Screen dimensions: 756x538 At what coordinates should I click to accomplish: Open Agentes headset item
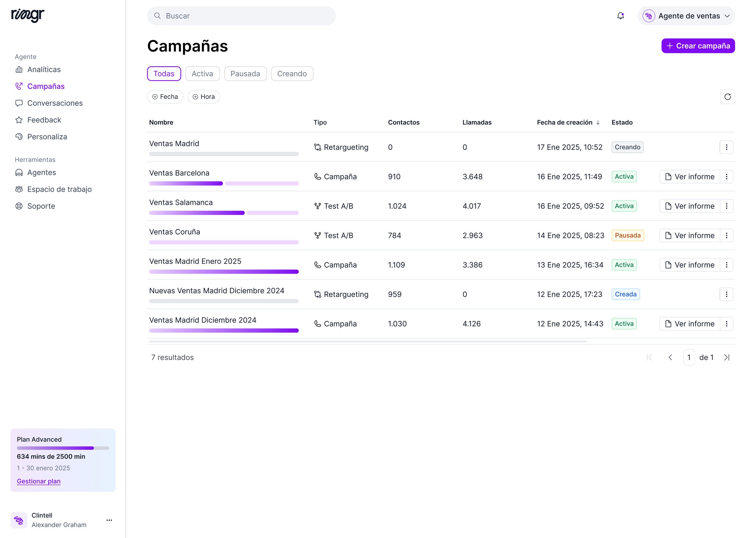(x=41, y=173)
